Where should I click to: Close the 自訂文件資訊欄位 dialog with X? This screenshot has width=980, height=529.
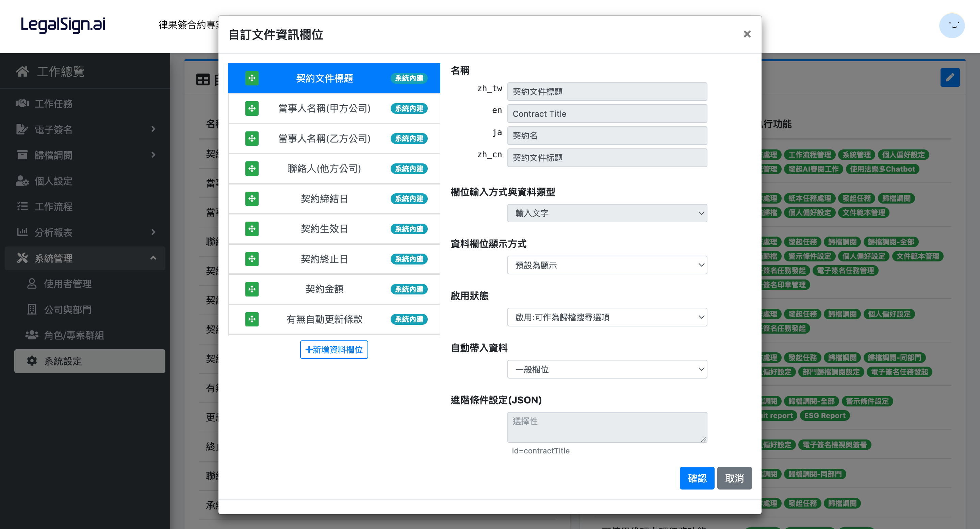[x=747, y=34]
